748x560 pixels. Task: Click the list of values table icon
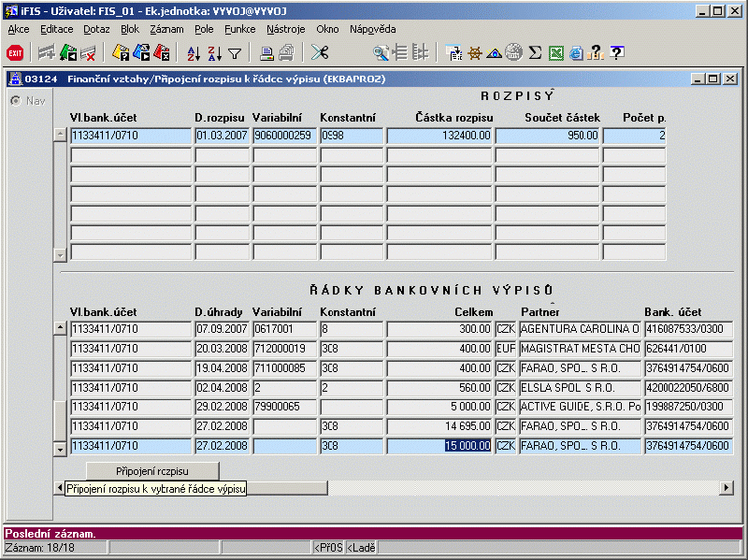[x=453, y=53]
